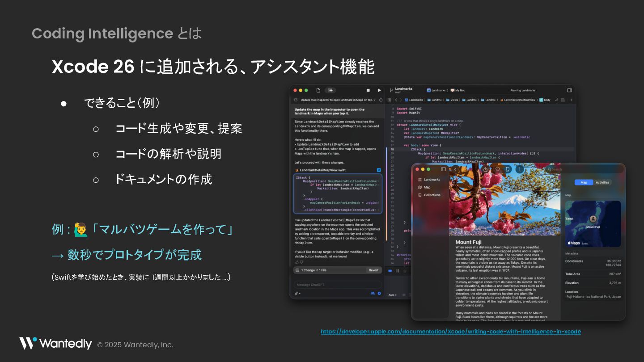644x362 pixels.
Task: Click Fuji-Hakone-Izu National Park location text
Action: pos(593,296)
